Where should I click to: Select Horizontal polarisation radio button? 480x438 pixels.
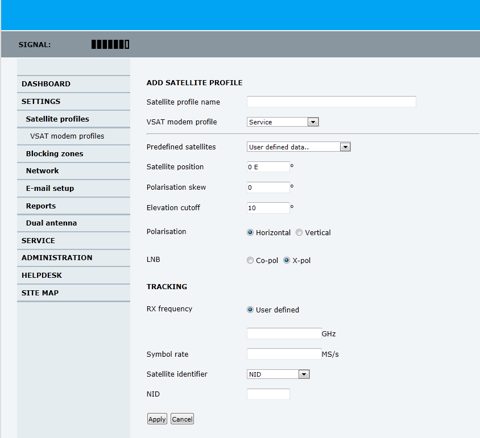point(250,232)
